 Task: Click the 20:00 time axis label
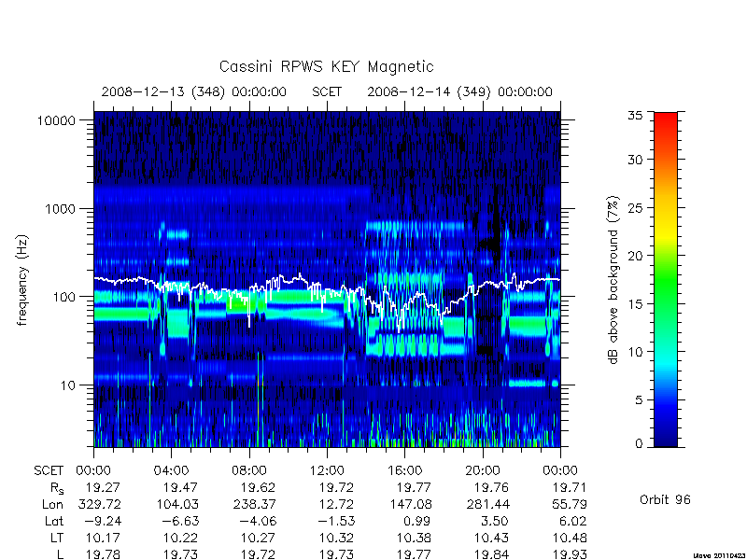[x=483, y=471]
